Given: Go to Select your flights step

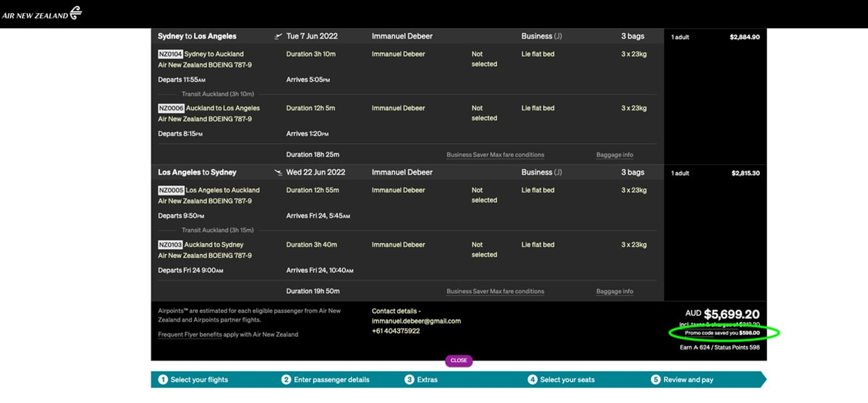Looking at the screenshot, I should pos(199,380).
